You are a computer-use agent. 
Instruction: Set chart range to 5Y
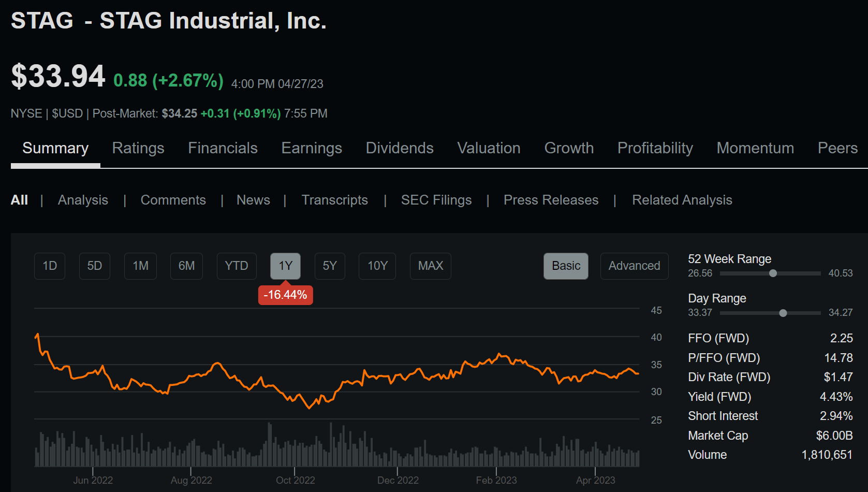pyautogui.click(x=330, y=266)
